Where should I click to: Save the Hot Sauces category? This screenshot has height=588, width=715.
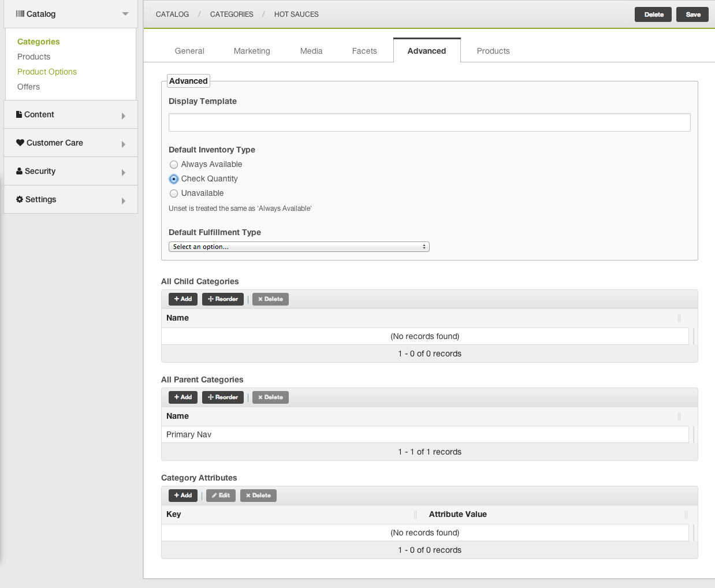[x=693, y=14]
